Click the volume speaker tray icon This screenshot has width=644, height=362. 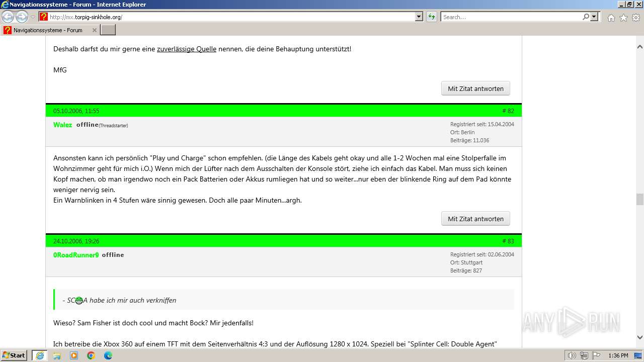[572, 355]
